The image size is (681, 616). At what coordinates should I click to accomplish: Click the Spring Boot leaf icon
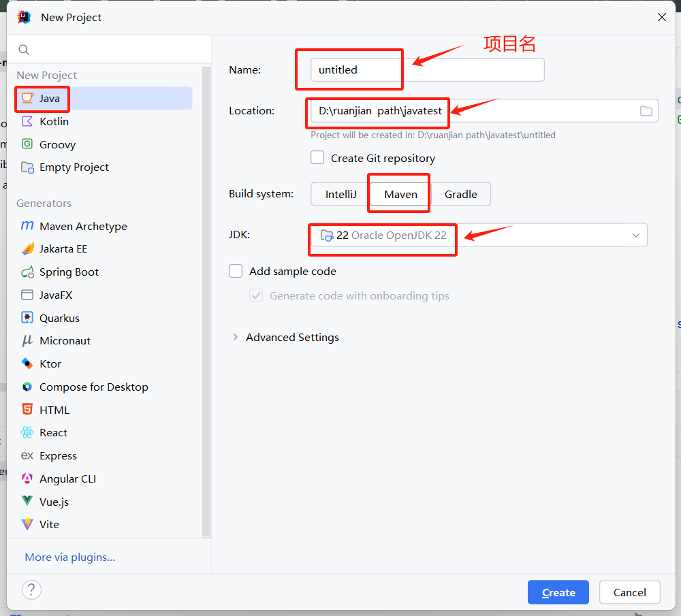point(27,272)
